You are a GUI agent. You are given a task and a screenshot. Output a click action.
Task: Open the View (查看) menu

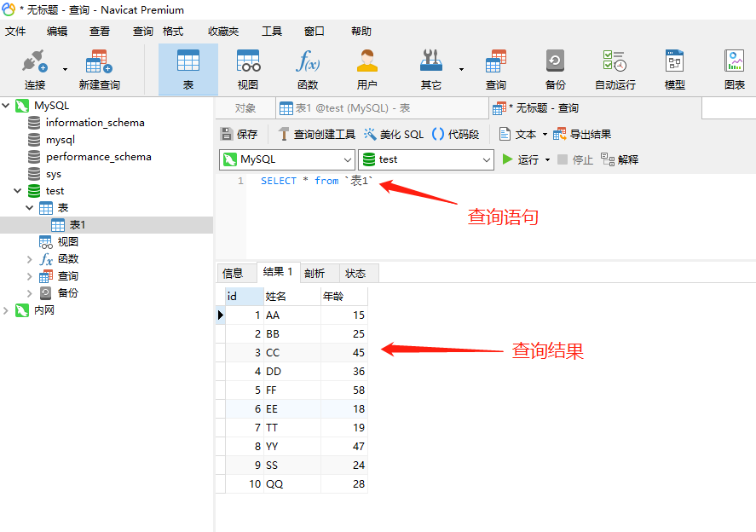pos(100,32)
